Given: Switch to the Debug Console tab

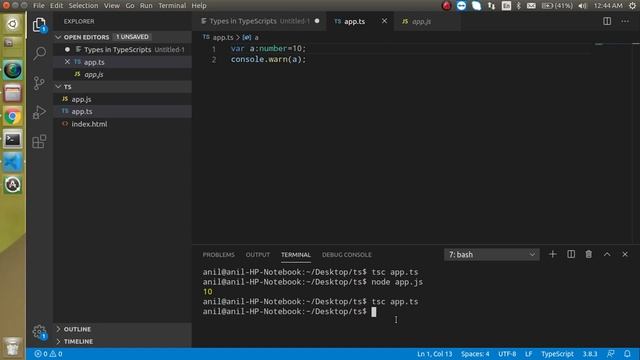Looking at the screenshot, I should 347,255.
